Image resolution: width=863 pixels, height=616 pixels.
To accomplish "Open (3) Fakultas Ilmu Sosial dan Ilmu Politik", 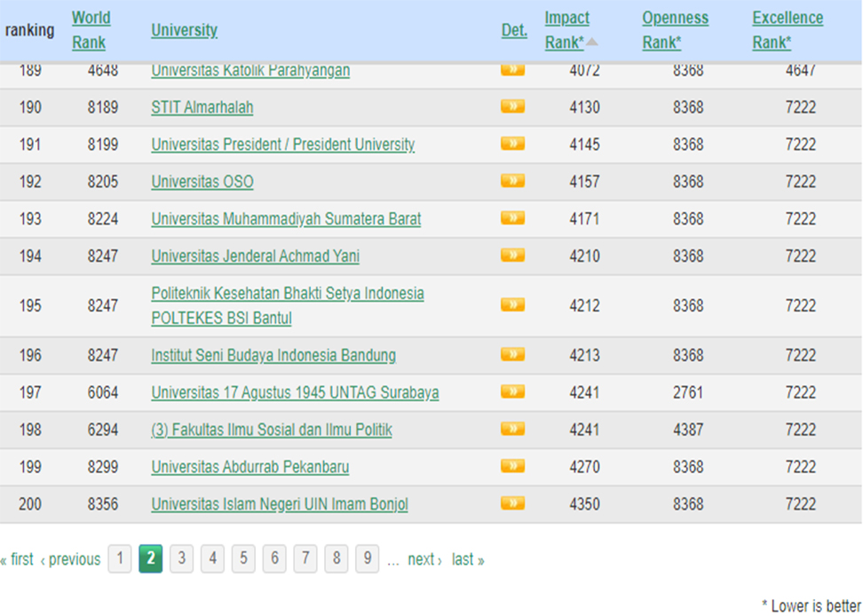I will pos(272,430).
